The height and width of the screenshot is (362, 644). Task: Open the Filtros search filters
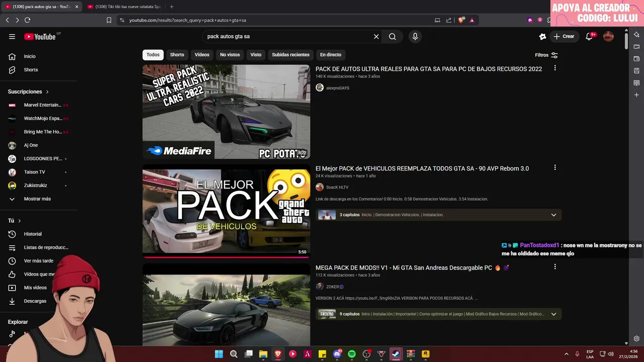pyautogui.click(x=546, y=55)
